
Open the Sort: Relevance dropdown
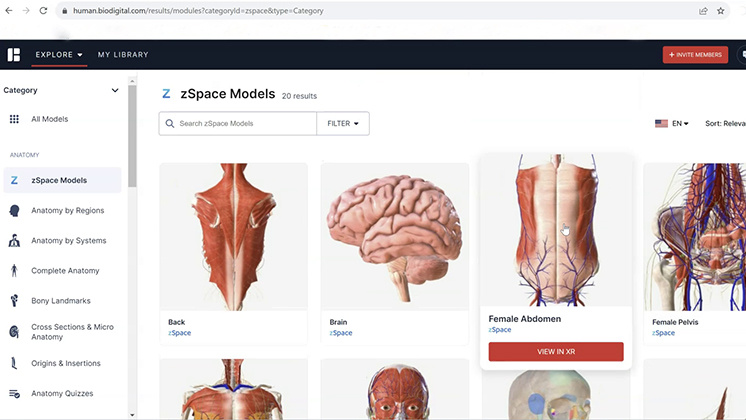(x=725, y=124)
